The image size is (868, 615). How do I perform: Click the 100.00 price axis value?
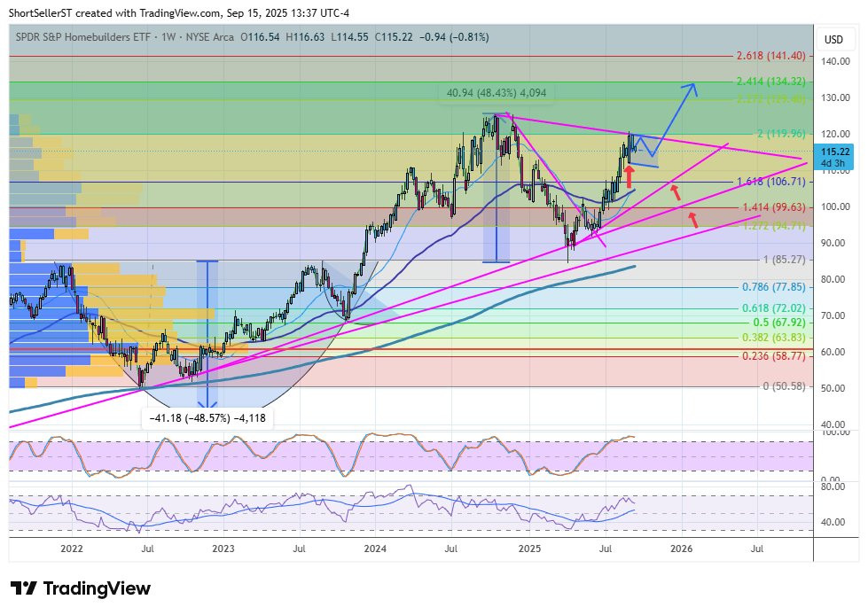pos(835,206)
